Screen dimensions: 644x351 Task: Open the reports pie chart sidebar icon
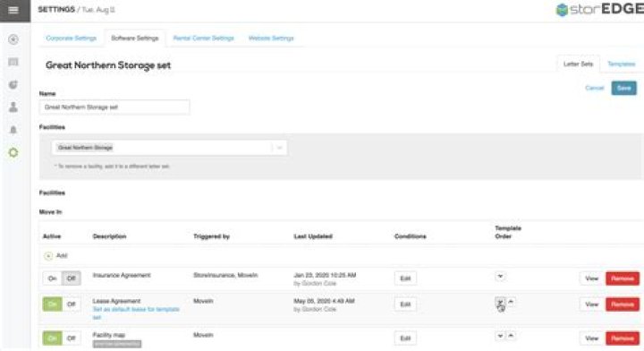coord(13,85)
